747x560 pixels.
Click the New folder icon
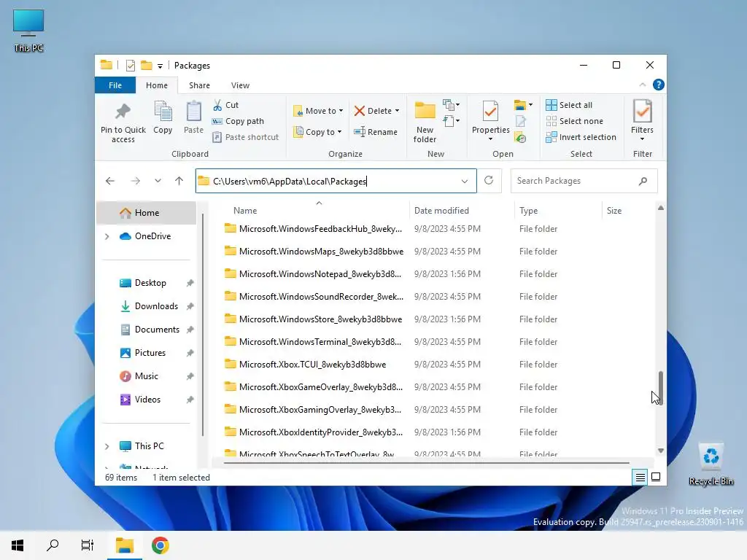[x=425, y=111]
